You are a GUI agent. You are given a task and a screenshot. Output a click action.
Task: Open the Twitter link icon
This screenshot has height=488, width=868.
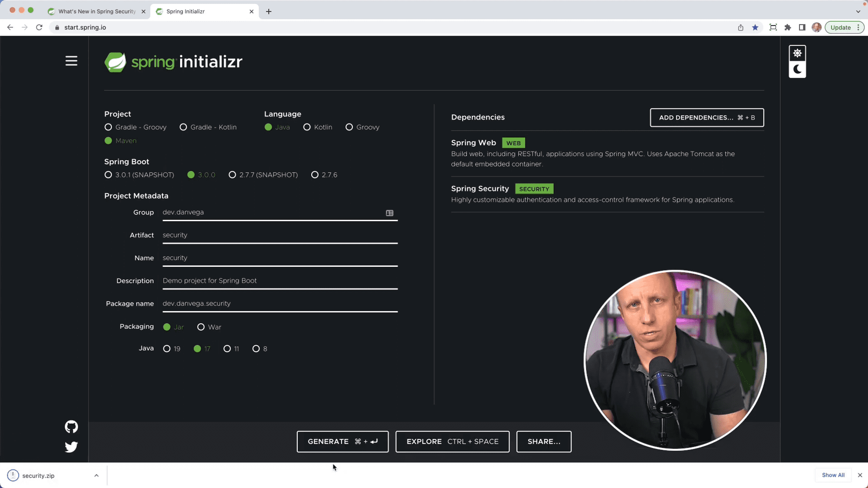pyautogui.click(x=71, y=447)
